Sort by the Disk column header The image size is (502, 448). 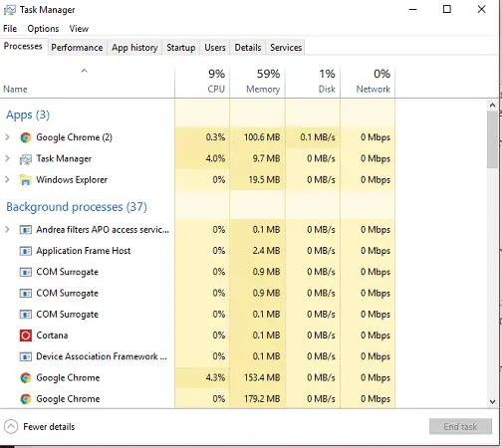click(x=313, y=82)
